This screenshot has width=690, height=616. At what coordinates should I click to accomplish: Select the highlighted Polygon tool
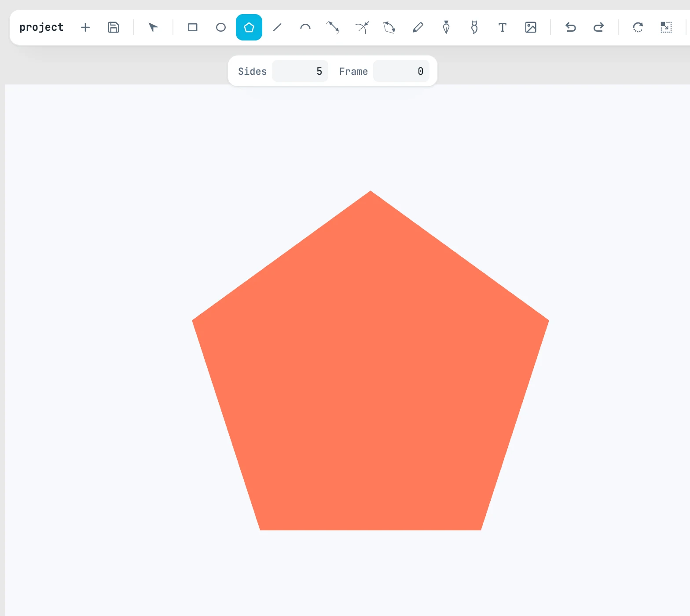(x=249, y=27)
